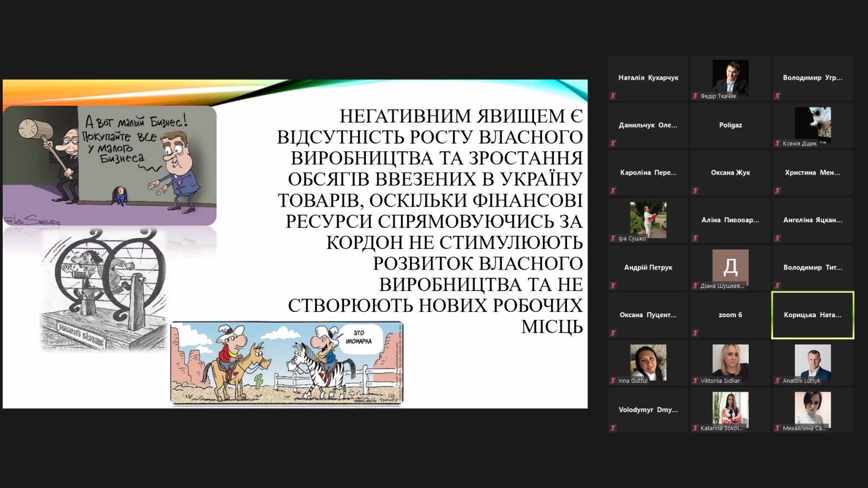Click slide text beginning 'НЕГАТИВНИМ ЯВИЩЕМ Є'
This screenshot has height=488, width=868.
pos(430,221)
